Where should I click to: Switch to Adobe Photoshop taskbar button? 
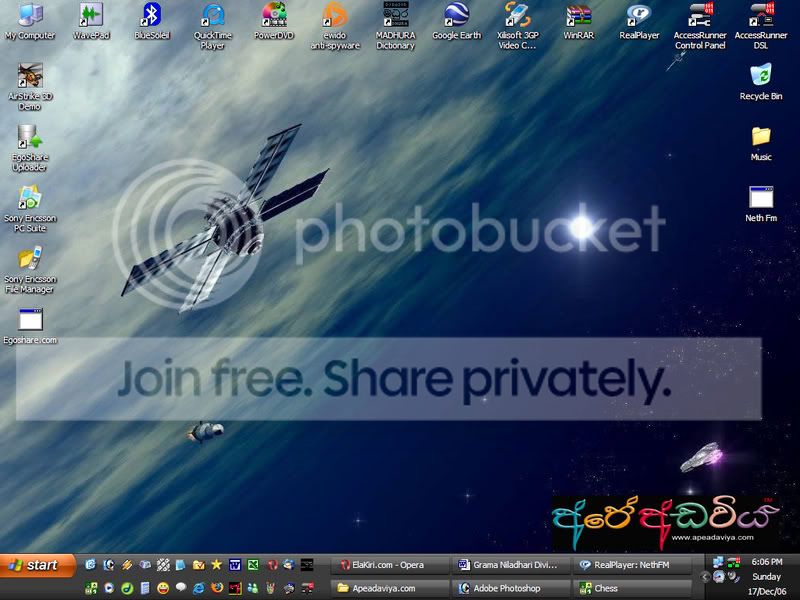click(510, 588)
